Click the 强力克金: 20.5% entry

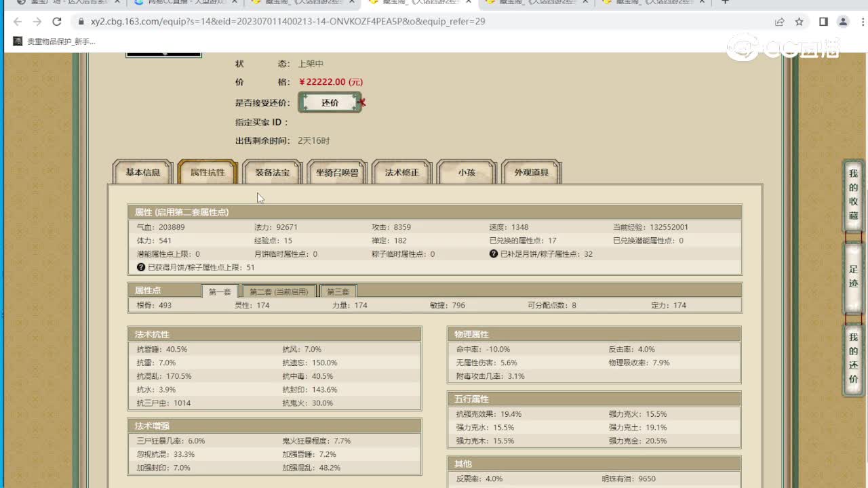coord(637,441)
